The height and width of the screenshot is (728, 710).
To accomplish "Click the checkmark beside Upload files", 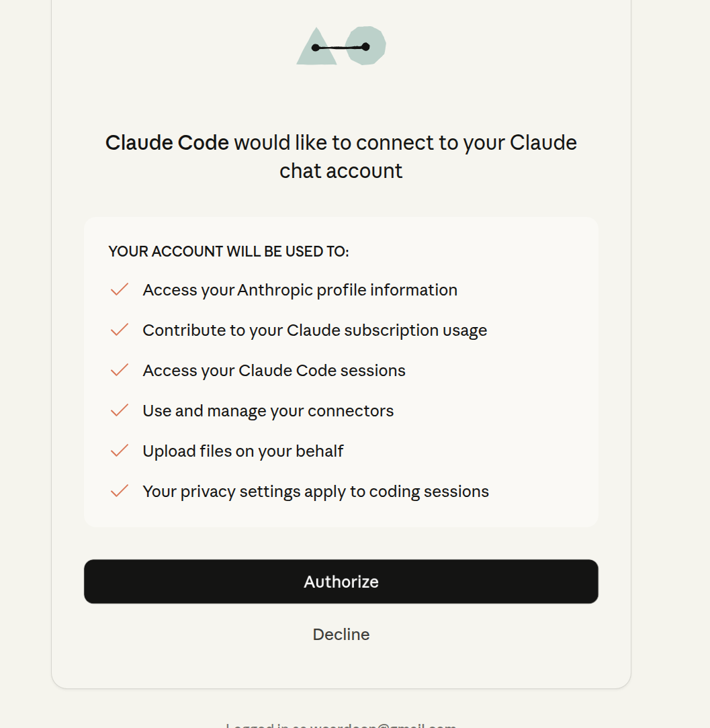I will (120, 451).
